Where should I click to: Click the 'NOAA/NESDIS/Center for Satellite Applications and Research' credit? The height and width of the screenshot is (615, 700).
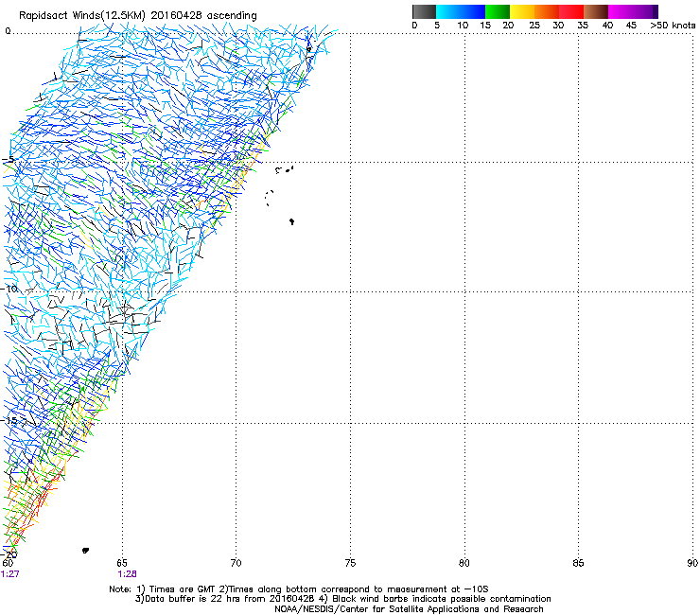pyautogui.click(x=409, y=609)
